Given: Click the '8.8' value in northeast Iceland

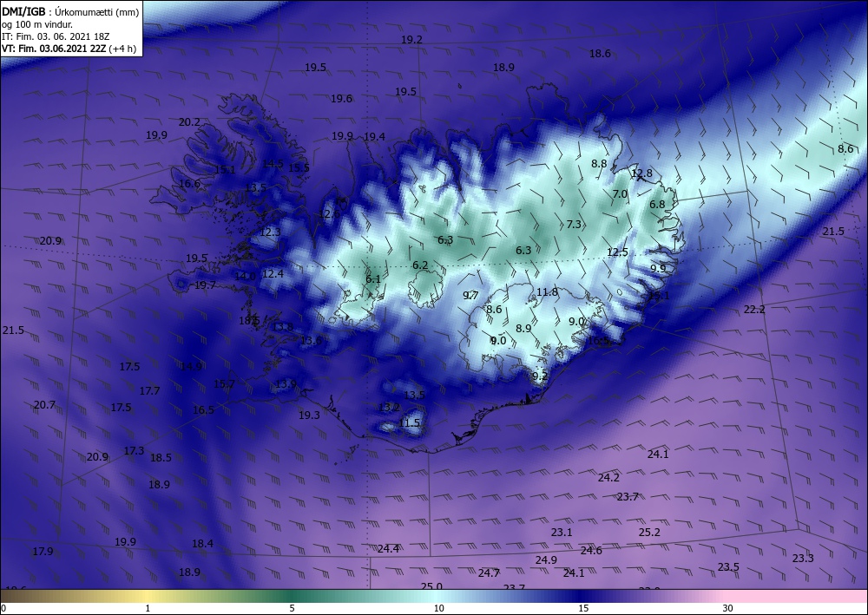Looking at the screenshot, I should 599,164.
